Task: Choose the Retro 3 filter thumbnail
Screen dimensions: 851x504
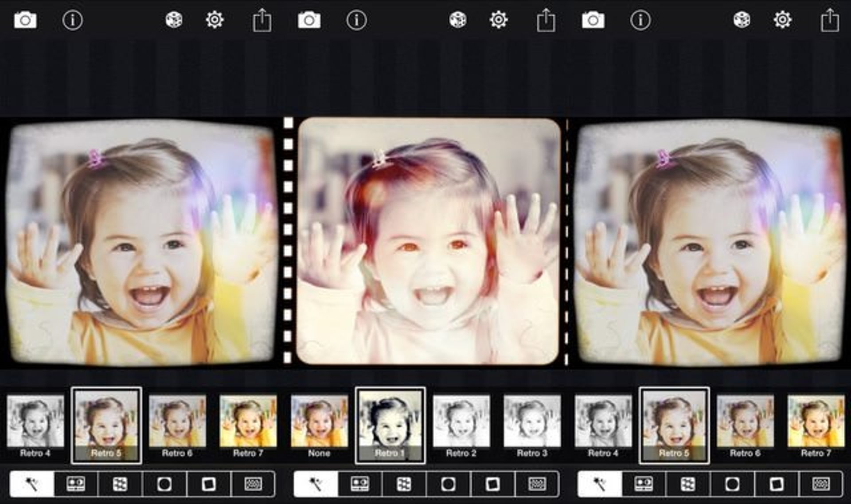Action: 532,426
